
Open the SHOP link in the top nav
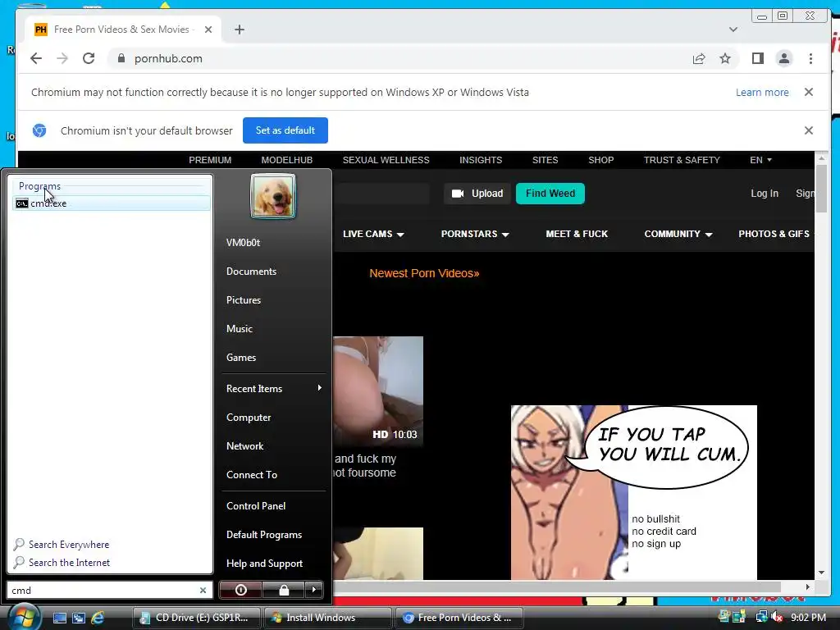click(x=600, y=160)
